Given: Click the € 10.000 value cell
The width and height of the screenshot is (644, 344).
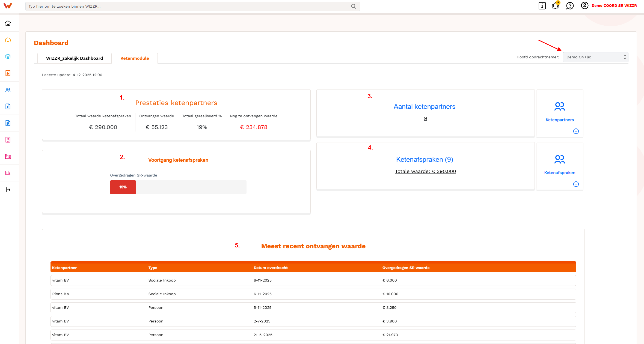Looking at the screenshot, I should point(390,294).
